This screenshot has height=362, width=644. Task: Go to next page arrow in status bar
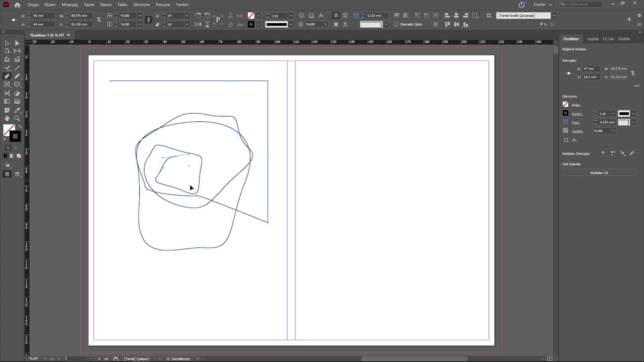(x=99, y=359)
